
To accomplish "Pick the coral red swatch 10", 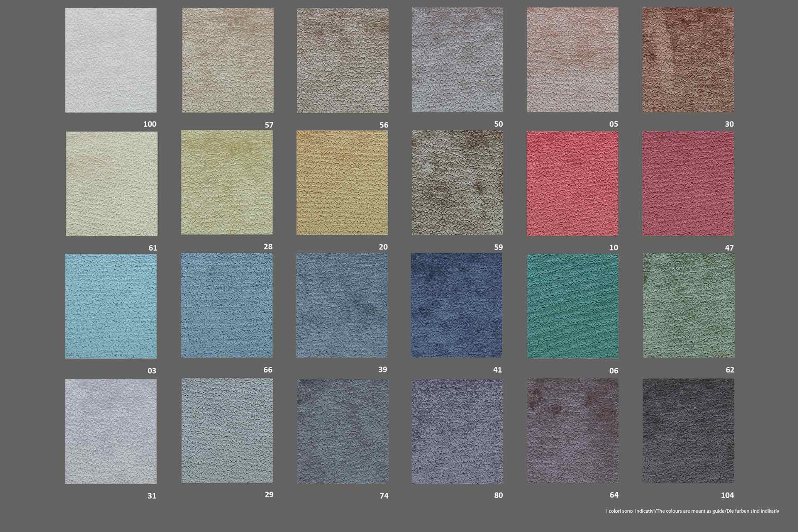I will (572, 184).
